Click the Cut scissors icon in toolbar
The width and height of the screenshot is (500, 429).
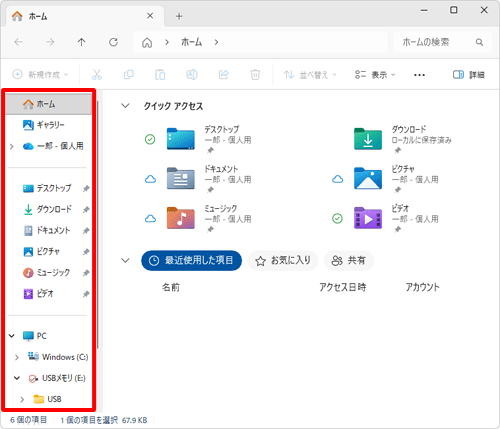click(x=97, y=75)
